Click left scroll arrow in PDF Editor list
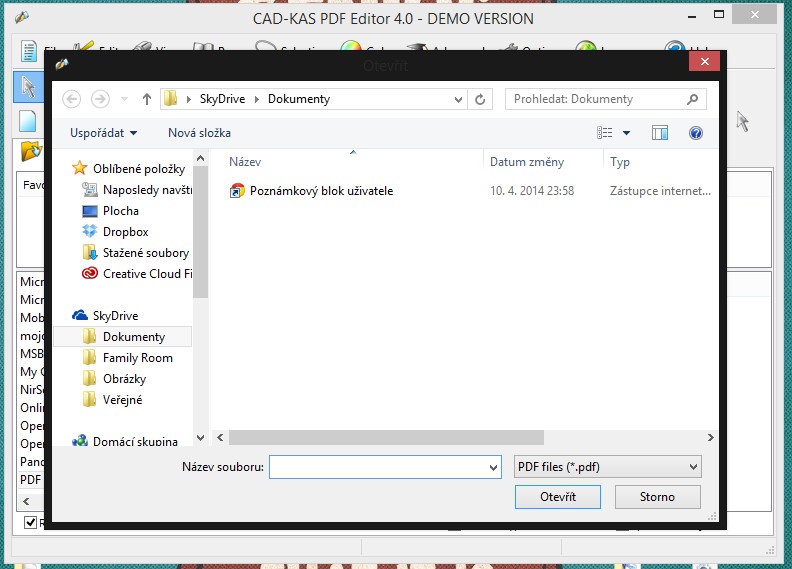The image size is (792, 569). [x=26, y=501]
